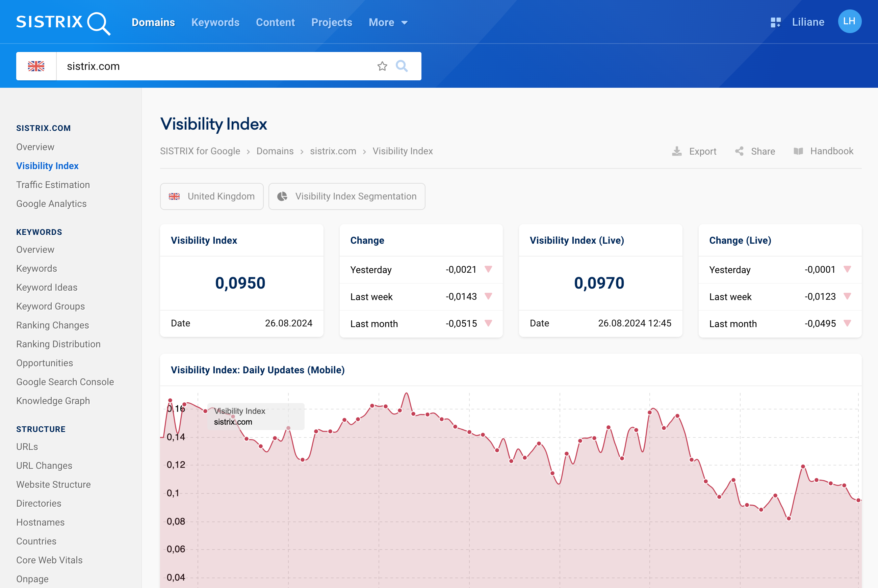Toggle the United Kingdom region filter
The width and height of the screenshot is (878, 588).
point(211,196)
